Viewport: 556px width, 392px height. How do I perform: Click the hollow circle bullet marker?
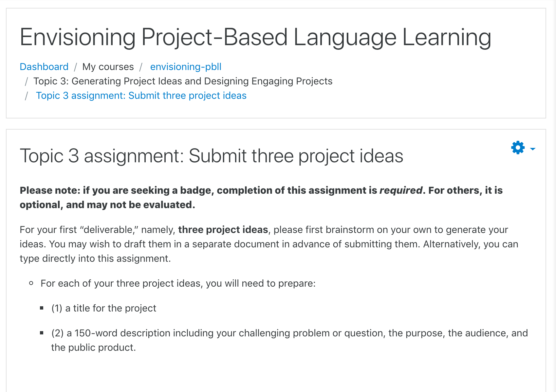(31, 283)
